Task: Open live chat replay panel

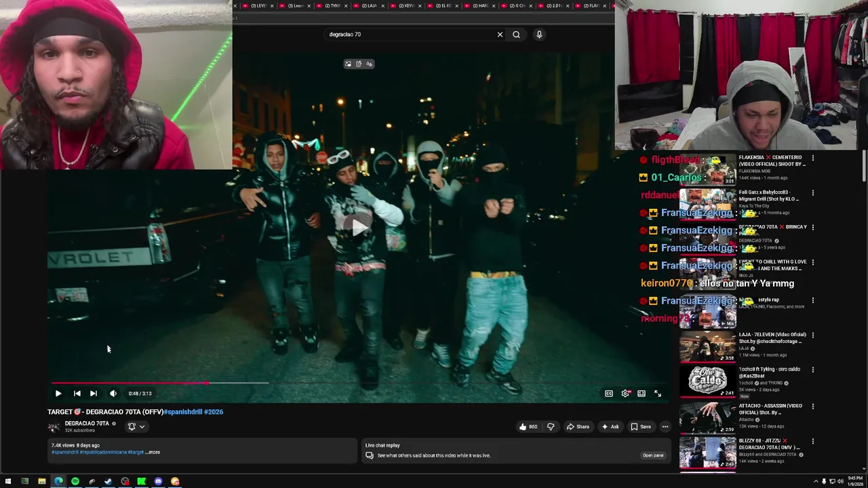Action: [x=652, y=455]
